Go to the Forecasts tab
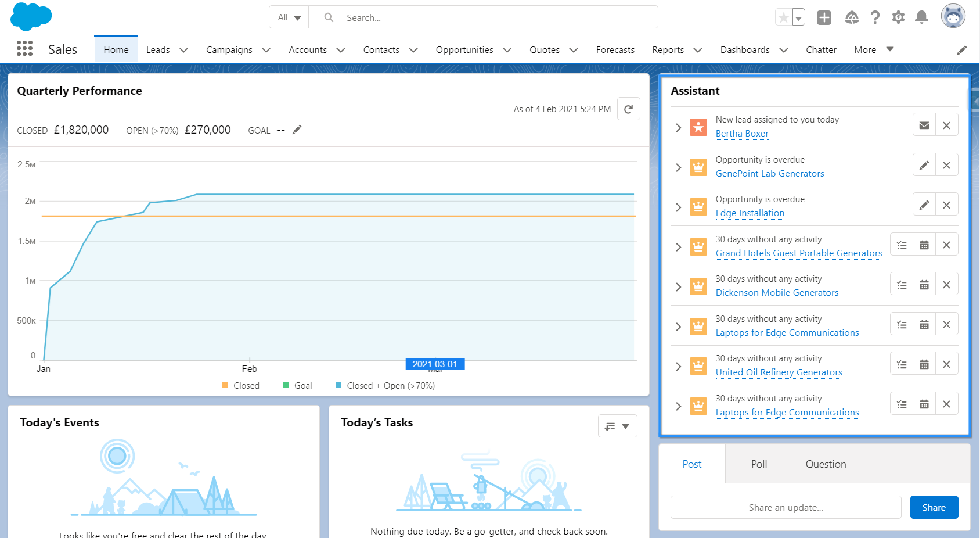The image size is (980, 538). click(615, 50)
